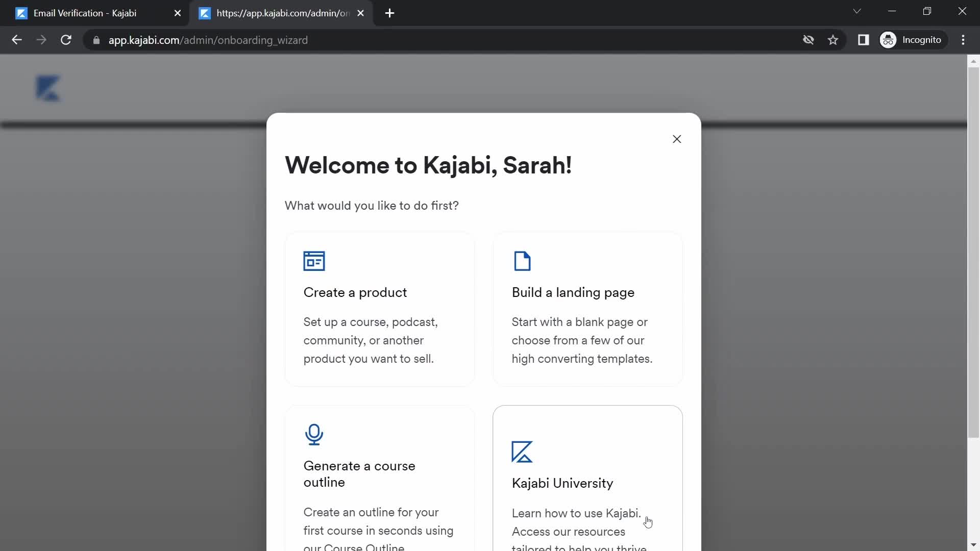Screen dimensions: 980x551
Task: Click the scrollbar down arrow
Action: (973, 545)
